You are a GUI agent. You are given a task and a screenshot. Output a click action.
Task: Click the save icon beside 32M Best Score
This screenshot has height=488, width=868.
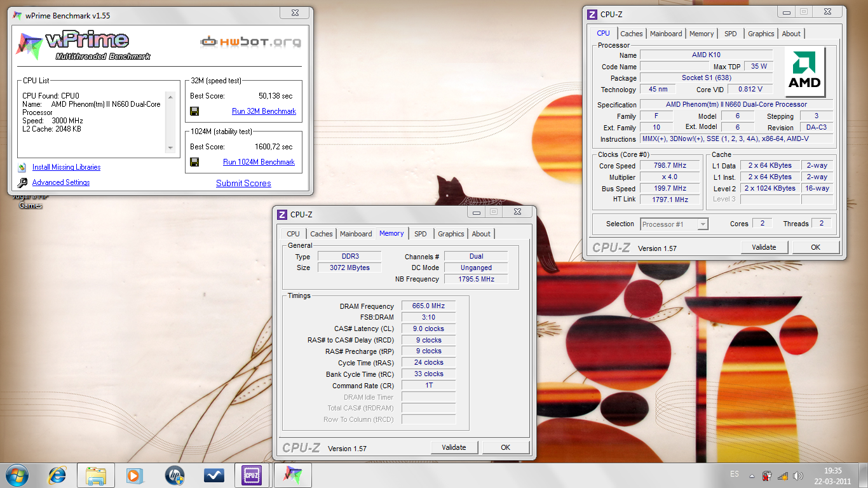point(194,111)
